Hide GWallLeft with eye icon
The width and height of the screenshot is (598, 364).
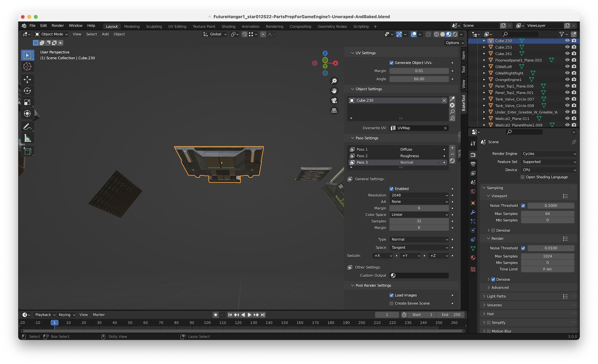tap(567, 67)
